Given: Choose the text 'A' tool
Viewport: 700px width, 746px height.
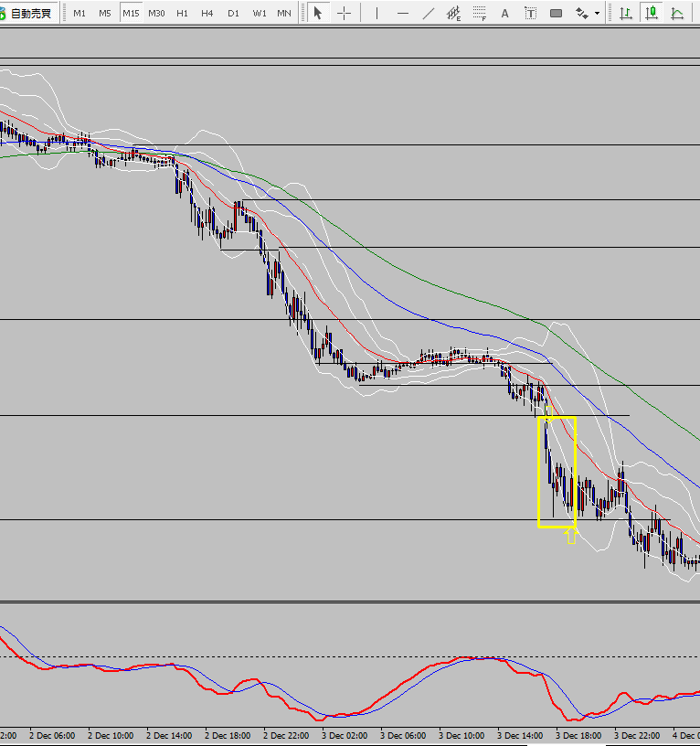Looking at the screenshot, I should 505,13.
